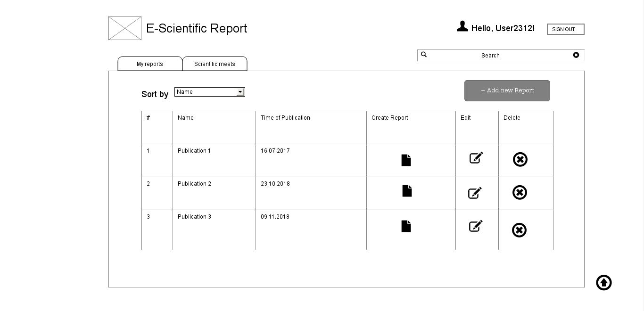
Task: Click the date 09.11.2018
Action: pos(275,217)
